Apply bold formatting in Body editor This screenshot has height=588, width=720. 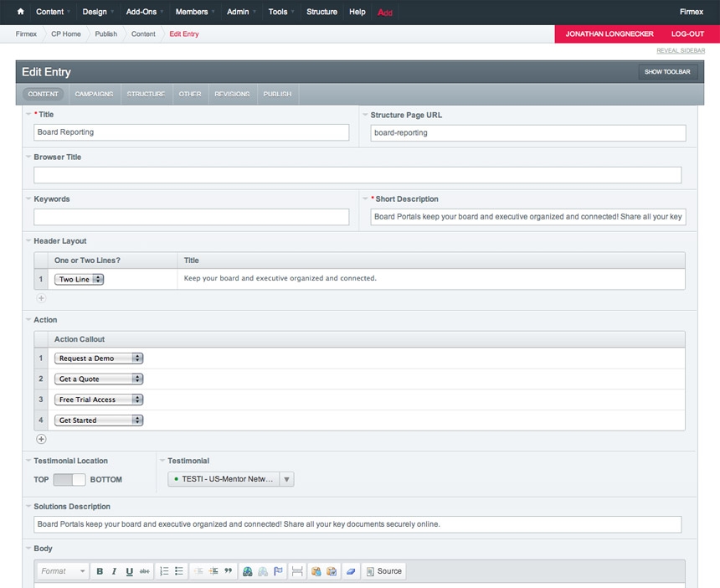(100, 571)
